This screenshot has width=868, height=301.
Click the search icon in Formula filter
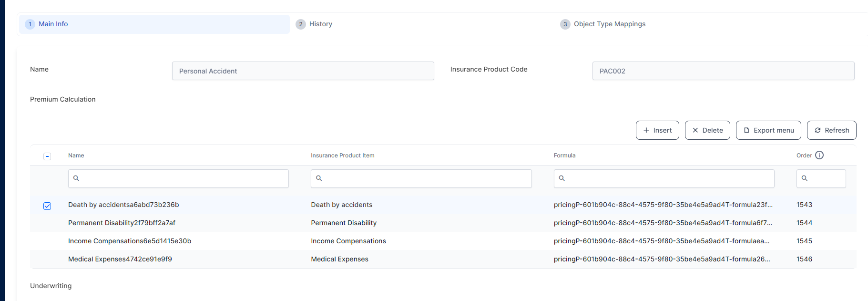(562, 178)
